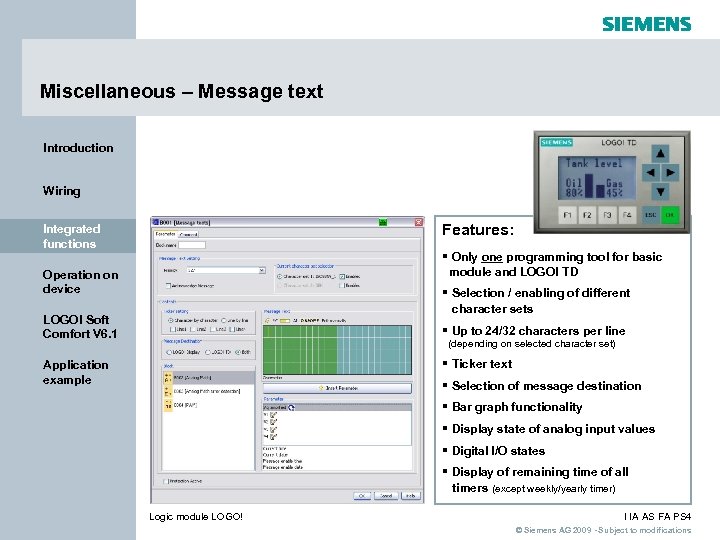Select LOGO! Display as message destination
Image resolution: width=720 pixels, height=540 pixels.
coord(169,352)
